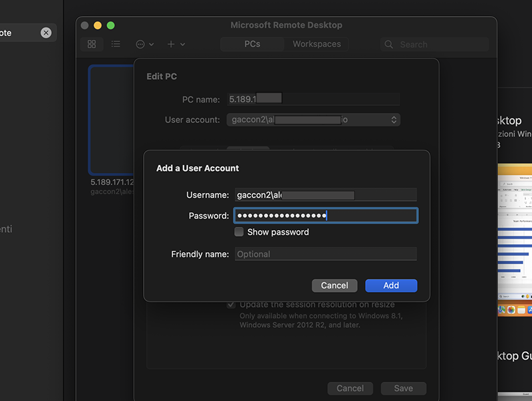
Task: Click the X close icon in left panel
Action: (x=46, y=33)
